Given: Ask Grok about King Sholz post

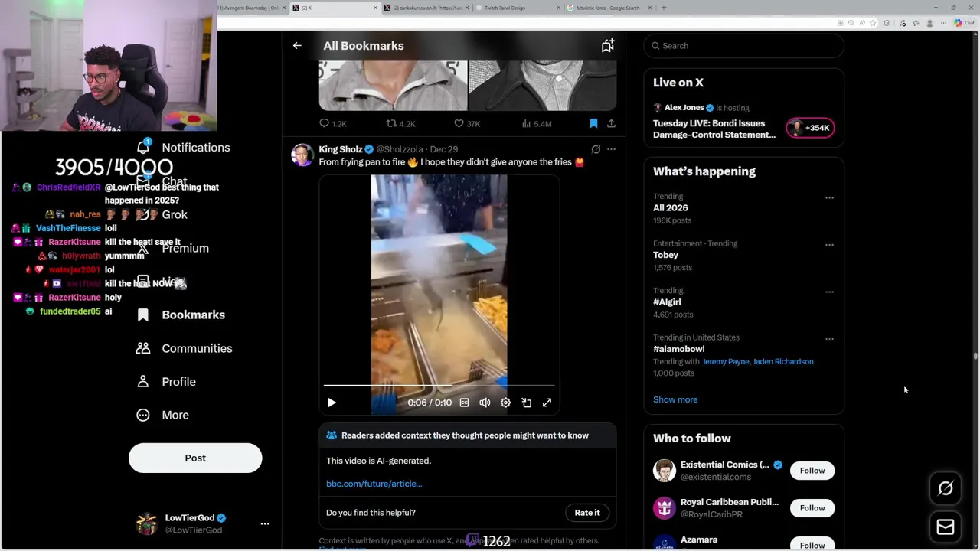Looking at the screenshot, I should coord(596,149).
